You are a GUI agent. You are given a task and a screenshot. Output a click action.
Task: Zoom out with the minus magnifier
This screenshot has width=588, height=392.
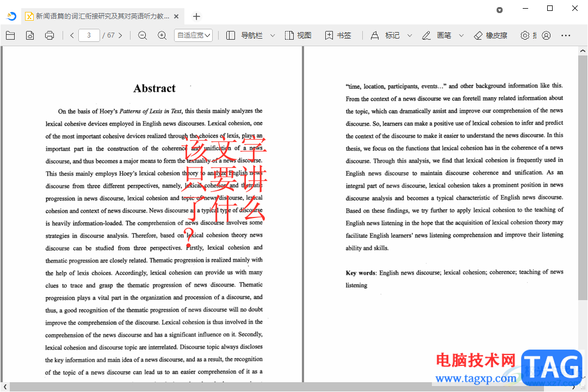tap(143, 35)
